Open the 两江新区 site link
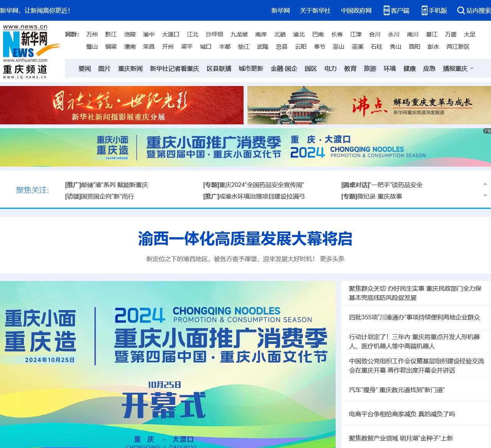491x448 pixels. point(458,47)
